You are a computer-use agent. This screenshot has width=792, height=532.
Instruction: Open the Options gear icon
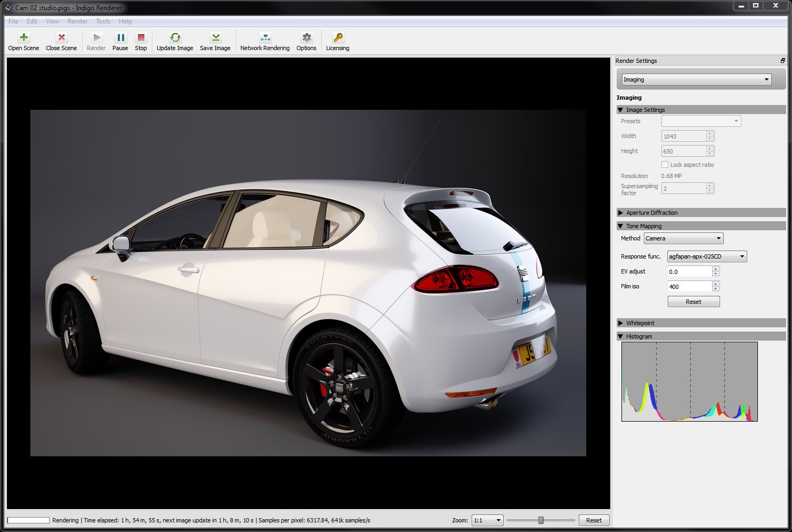coord(306,38)
